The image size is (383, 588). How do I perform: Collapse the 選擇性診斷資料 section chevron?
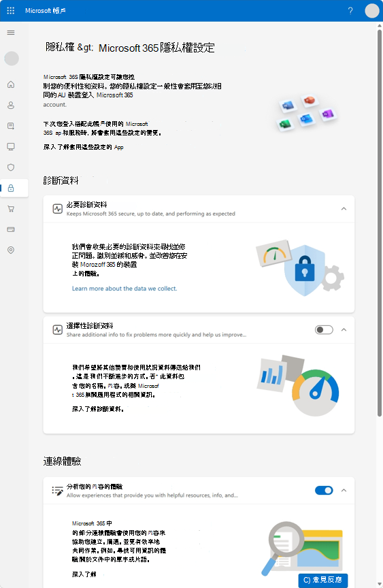[x=344, y=330]
